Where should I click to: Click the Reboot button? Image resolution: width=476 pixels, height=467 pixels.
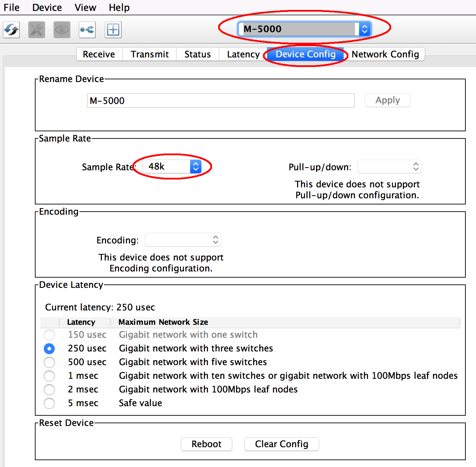coord(207,444)
